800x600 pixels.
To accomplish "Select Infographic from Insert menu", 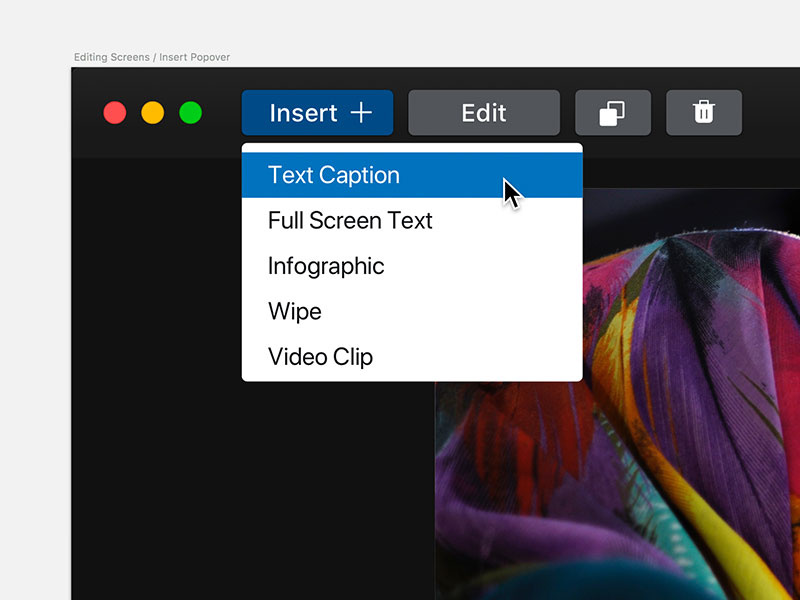I will point(412,266).
